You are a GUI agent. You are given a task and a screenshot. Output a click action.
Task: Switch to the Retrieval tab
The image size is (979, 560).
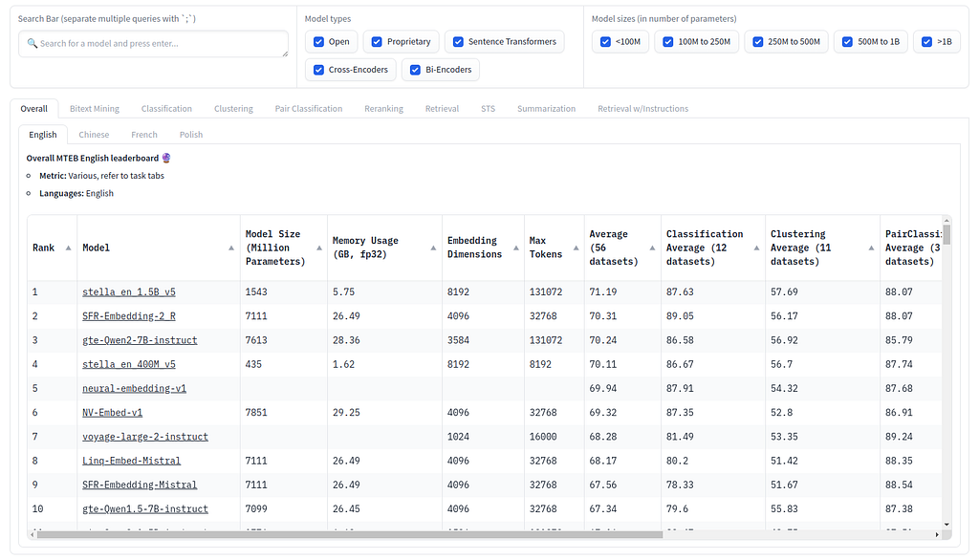point(442,109)
